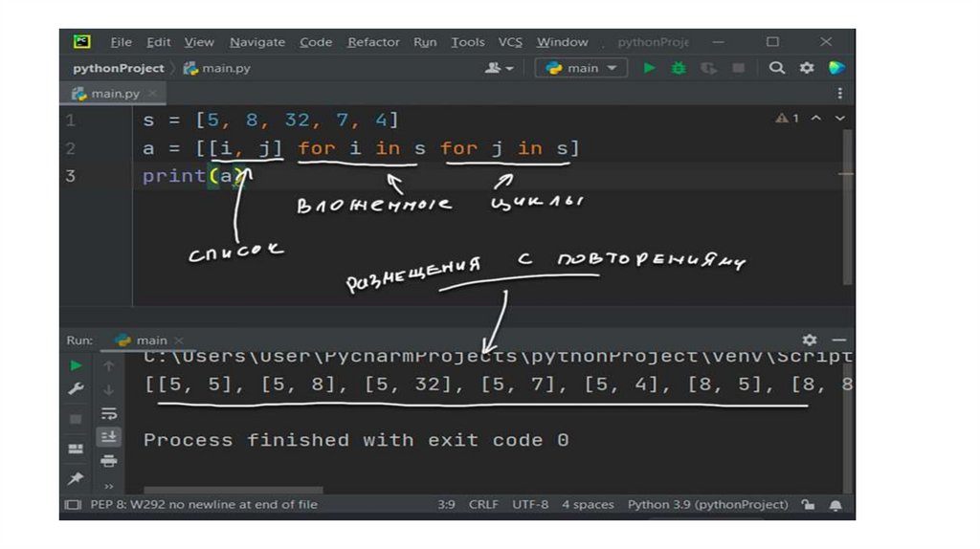The image size is (980, 549).
Task: Change the 4 spaces indent setting
Action: [x=588, y=505]
